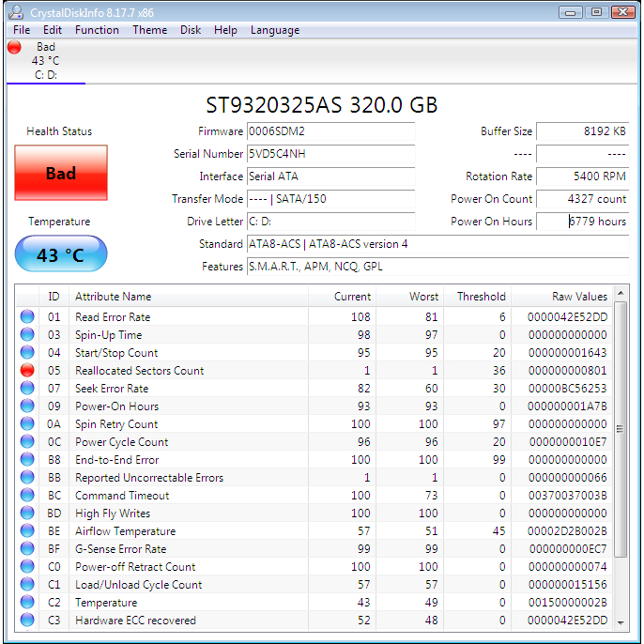Screen dimensions: 644x644
Task: Open the Theme menu
Action: click(149, 30)
